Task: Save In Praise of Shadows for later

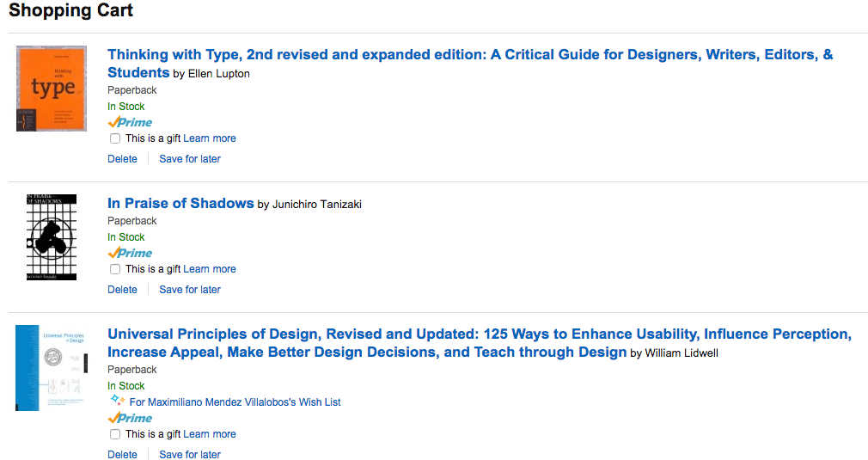Action: click(x=190, y=290)
